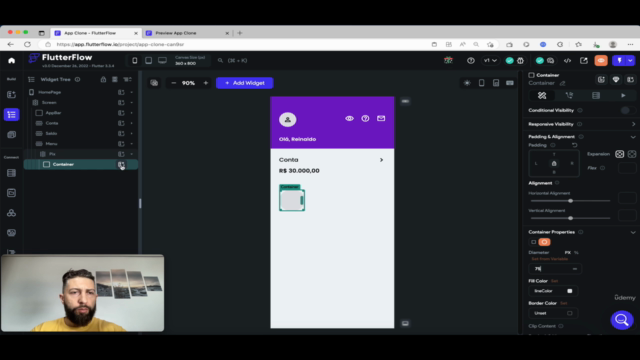This screenshot has width=640, height=360.
Task: Open the Media Assets sidebar icon
Action: 11,233
